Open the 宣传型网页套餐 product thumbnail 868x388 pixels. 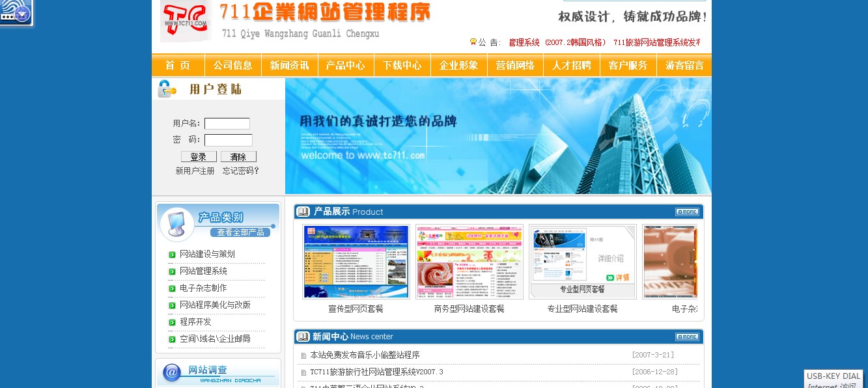[356, 262]
